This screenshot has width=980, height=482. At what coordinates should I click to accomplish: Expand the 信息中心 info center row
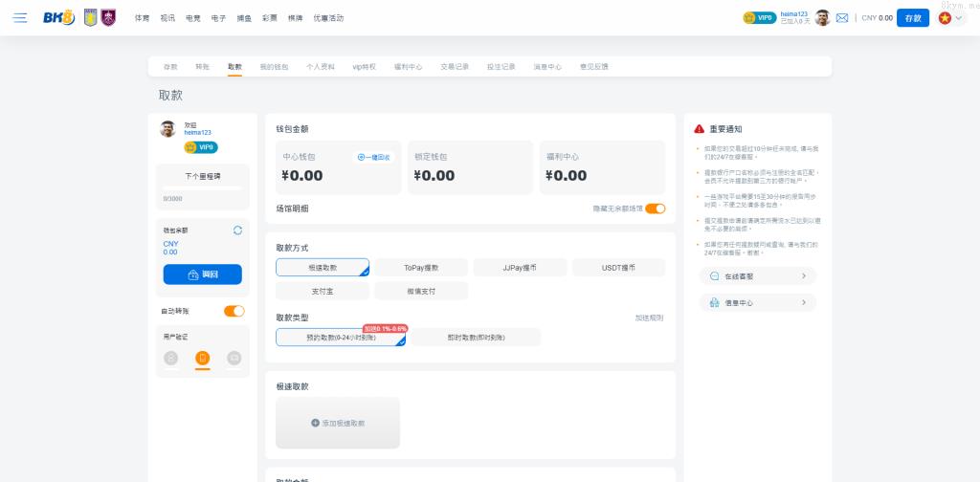[757, 303]
